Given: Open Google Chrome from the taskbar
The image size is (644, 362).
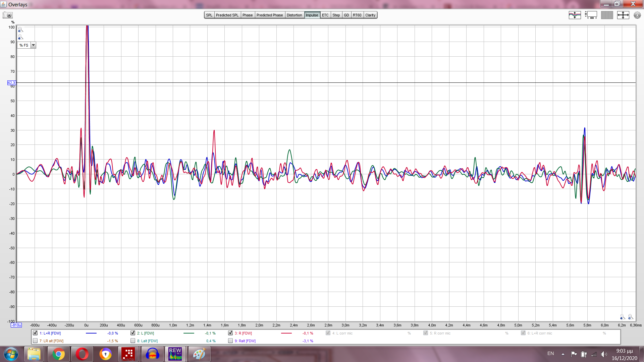Looking at the screenshot, I should point(58,354).
